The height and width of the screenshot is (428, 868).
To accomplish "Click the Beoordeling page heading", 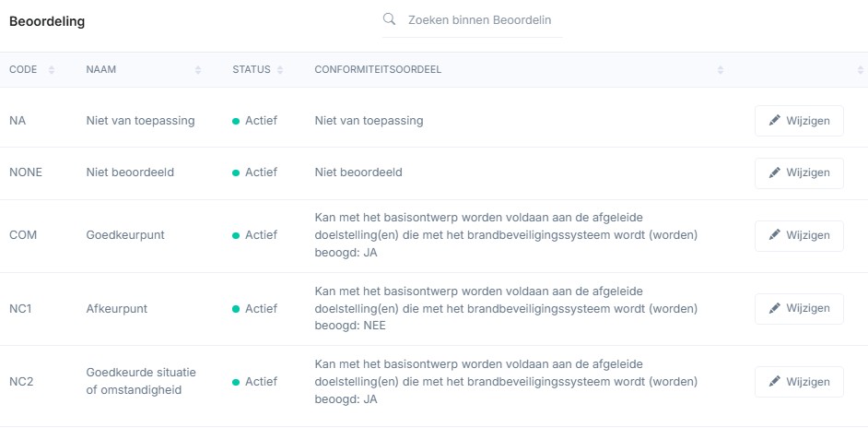I will [47, 22].
